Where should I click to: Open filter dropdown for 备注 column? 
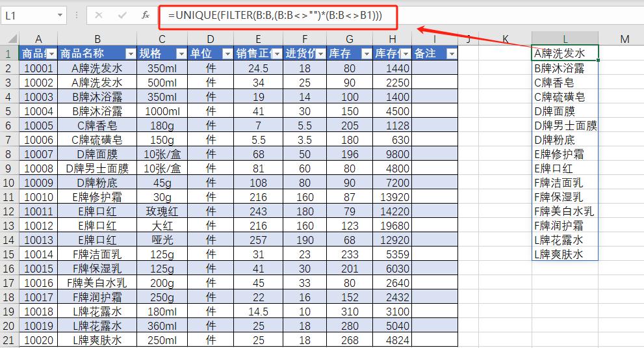[x=452, y=53]
